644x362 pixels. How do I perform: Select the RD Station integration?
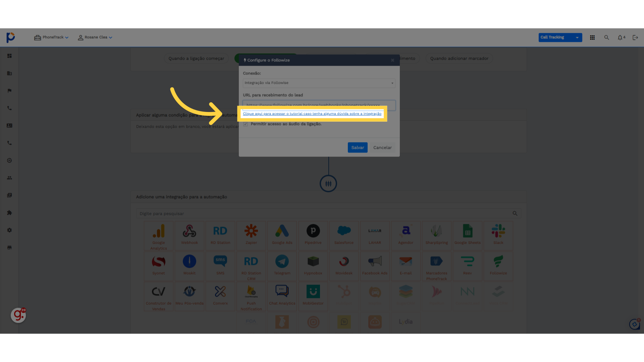pos(220,236)
